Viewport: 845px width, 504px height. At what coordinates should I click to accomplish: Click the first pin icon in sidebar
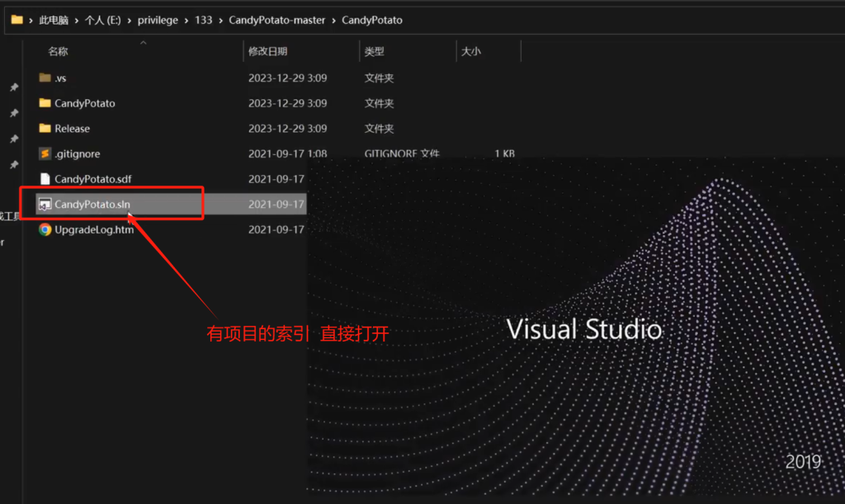[15, 87]
